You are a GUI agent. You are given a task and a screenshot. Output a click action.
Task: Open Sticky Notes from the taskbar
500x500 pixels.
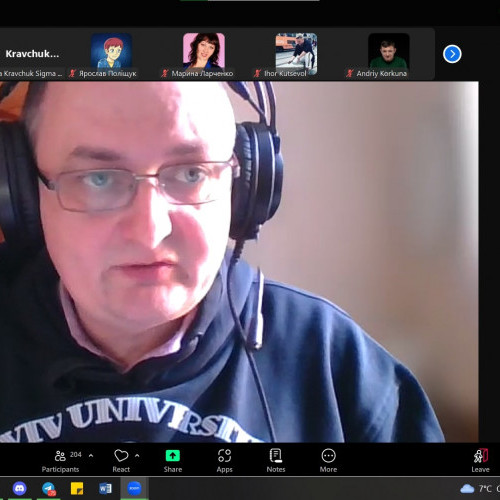click(x=77, y=489)
